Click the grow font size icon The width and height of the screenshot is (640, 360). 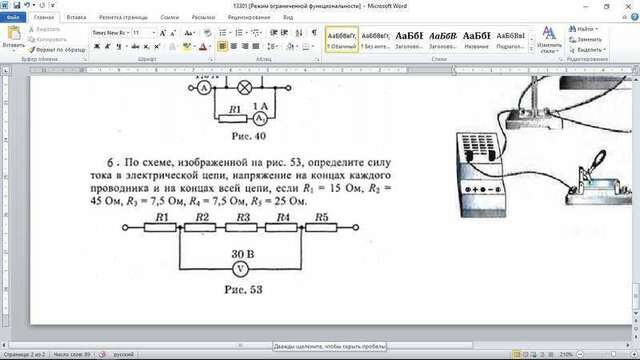pos(163,33)
